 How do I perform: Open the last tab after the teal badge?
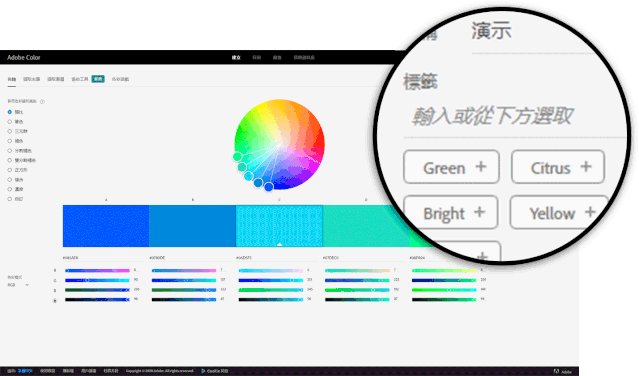point(120,79)
